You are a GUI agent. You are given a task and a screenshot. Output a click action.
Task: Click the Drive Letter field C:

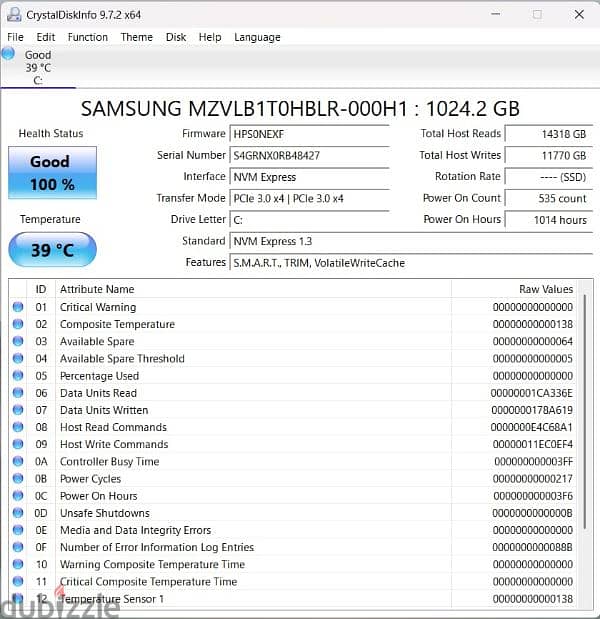coord(309,219)
